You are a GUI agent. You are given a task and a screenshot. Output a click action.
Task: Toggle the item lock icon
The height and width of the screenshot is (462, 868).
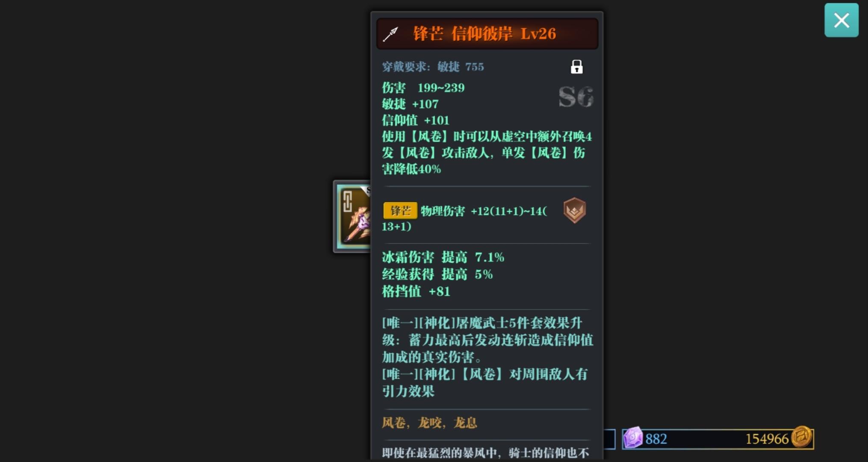tap(576, 67)
